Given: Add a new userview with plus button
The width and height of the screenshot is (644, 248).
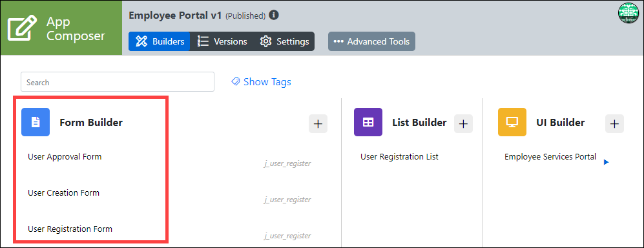Looking at the screenshot, I should pyautogui.click(x=614, y=123).
